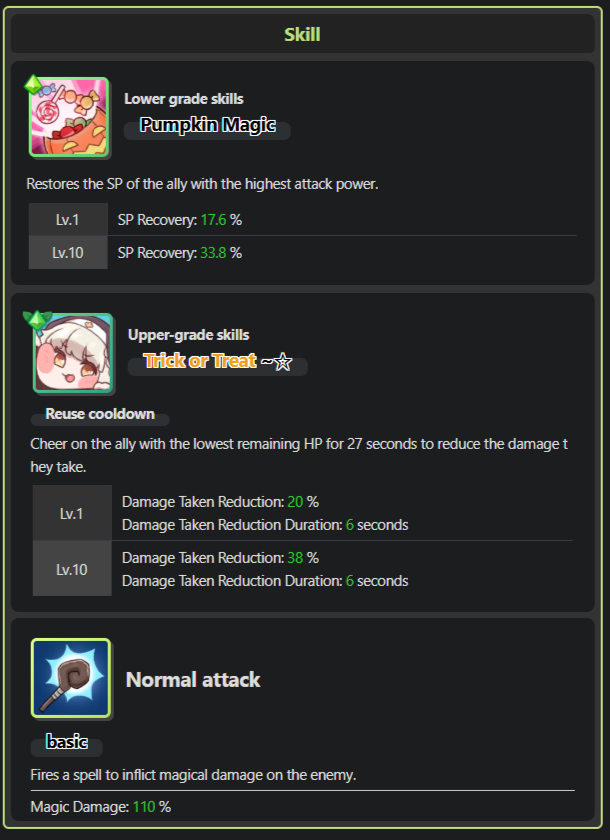Image resolution: width=610 pixels, height=840 pixels.
Task: Select the Pumpkin Magic skill name
Action: 208,125
